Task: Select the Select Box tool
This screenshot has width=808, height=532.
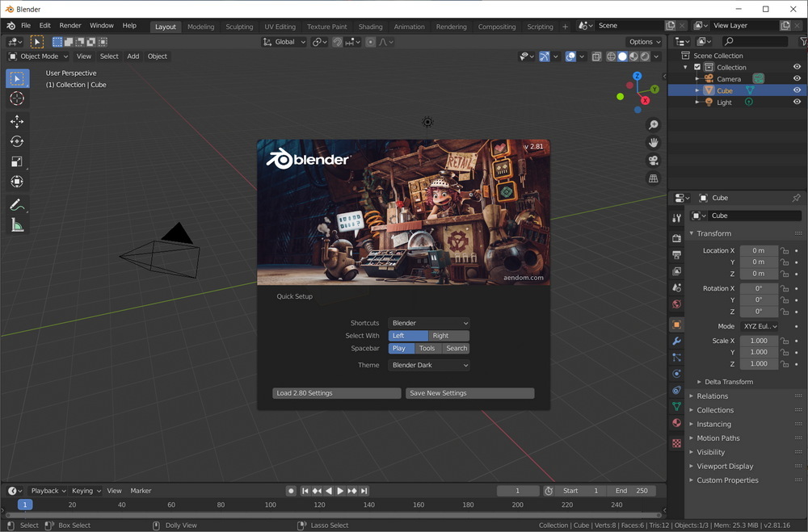Action: [x=18, y=78]
